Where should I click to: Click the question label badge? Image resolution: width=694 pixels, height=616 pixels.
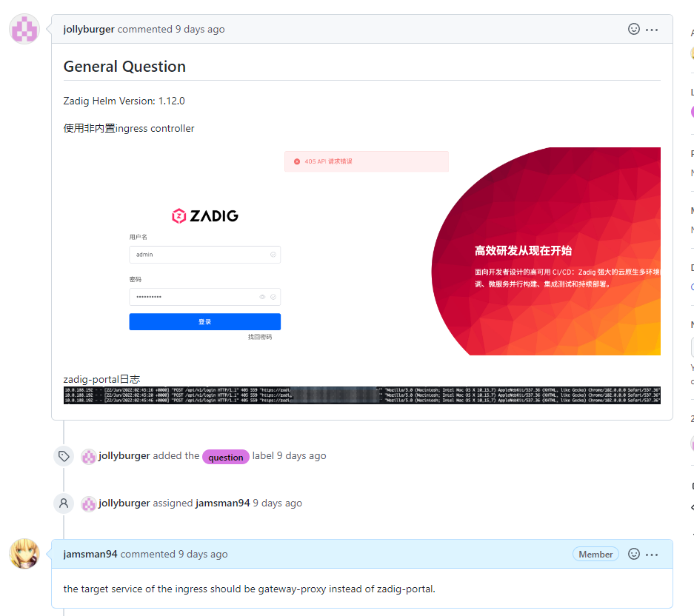(x=226, y=457)
